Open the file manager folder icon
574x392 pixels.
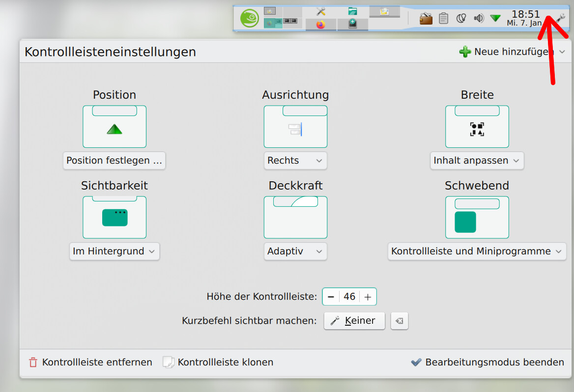(352, 11)
